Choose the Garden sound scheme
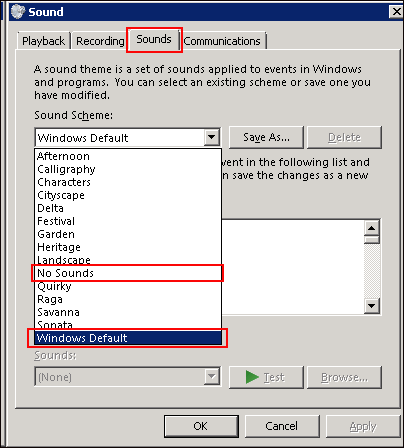The height and width of the screenshot is (448, 404). [128, 234]
